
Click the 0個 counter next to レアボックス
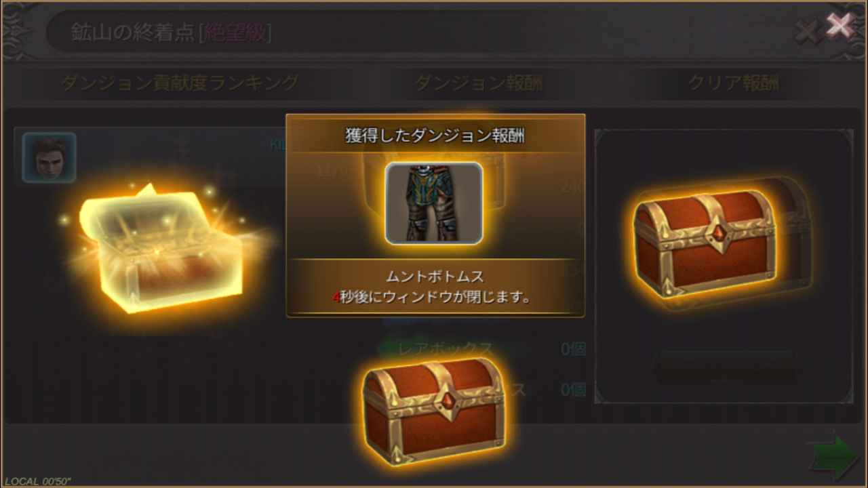[x=573, y=350]
